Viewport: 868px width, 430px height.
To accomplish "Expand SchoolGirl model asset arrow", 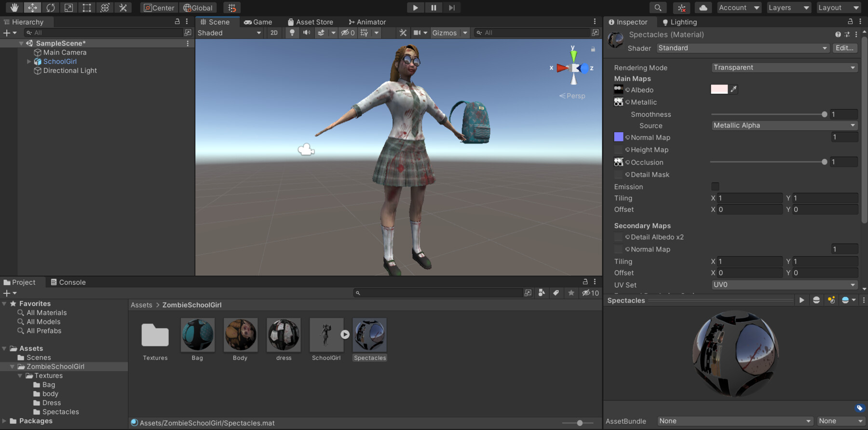I will (x=345, y=334).
